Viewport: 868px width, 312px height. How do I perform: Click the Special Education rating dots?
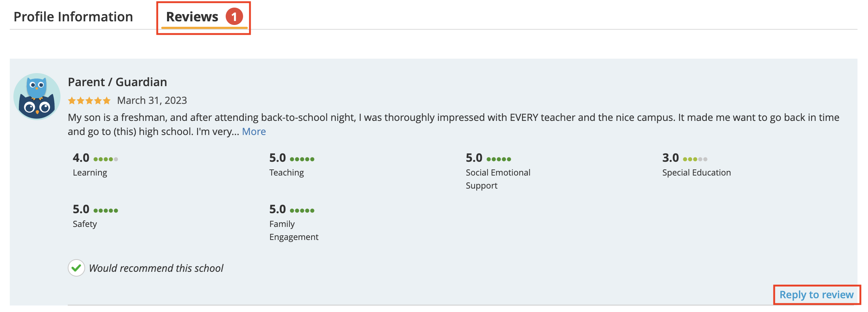pyautogui.click(x=695, y=159)
